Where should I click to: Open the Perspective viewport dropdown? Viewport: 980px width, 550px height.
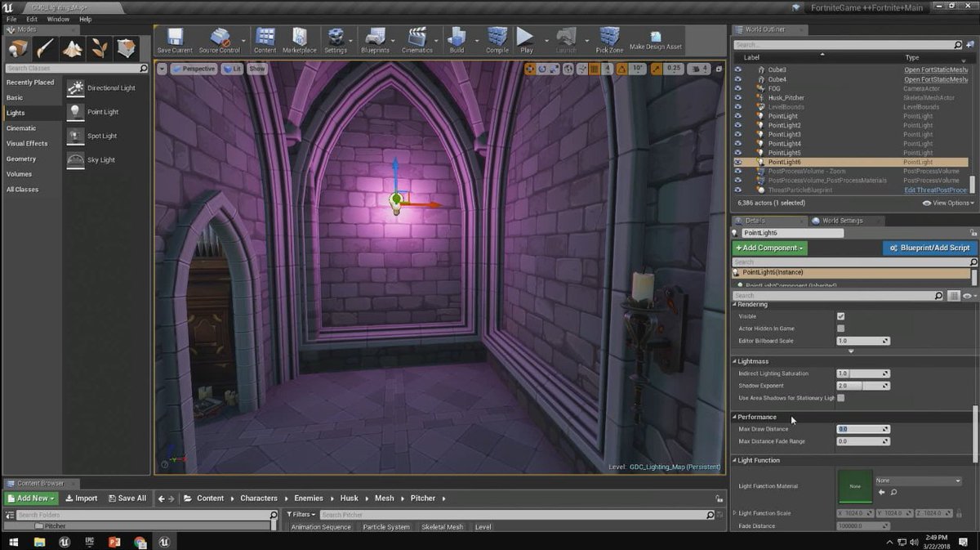[194, 69]
